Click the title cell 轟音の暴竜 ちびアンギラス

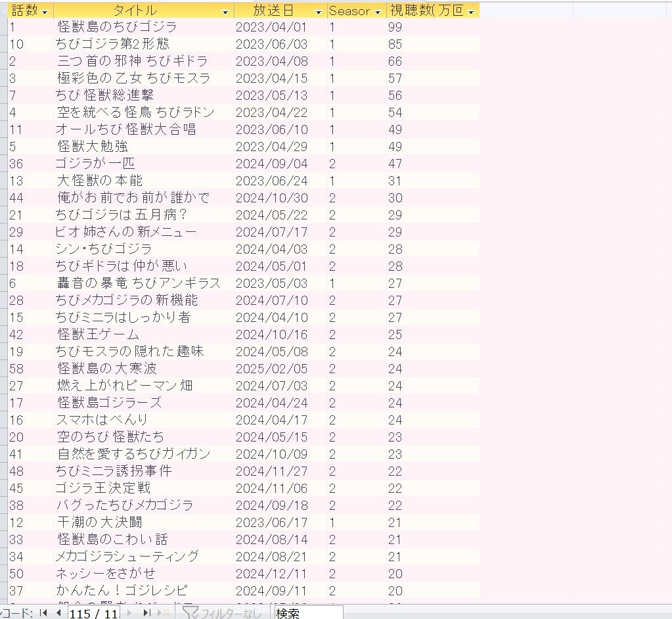(x=144, y=283)
